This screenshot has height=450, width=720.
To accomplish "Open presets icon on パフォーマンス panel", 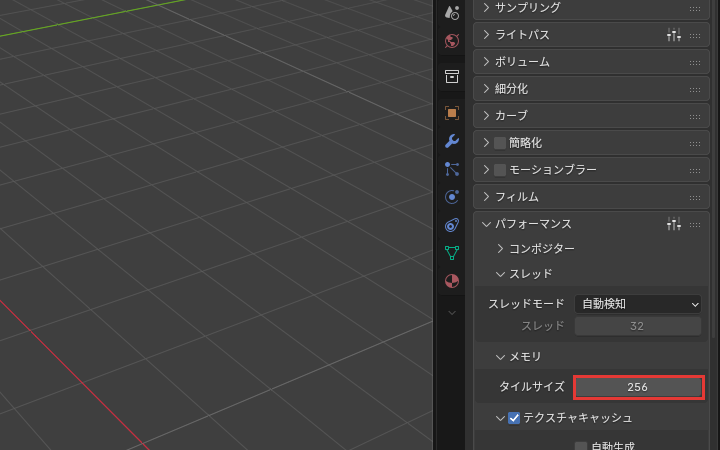I will (674, 224).
